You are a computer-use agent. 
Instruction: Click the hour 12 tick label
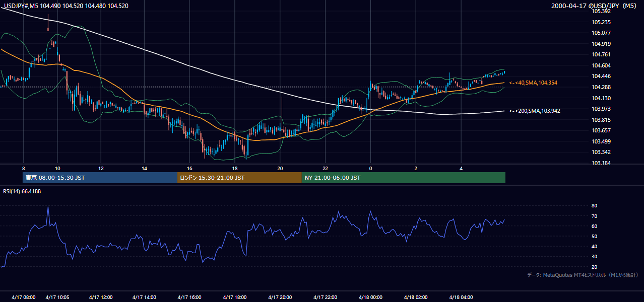coord(101,168)
